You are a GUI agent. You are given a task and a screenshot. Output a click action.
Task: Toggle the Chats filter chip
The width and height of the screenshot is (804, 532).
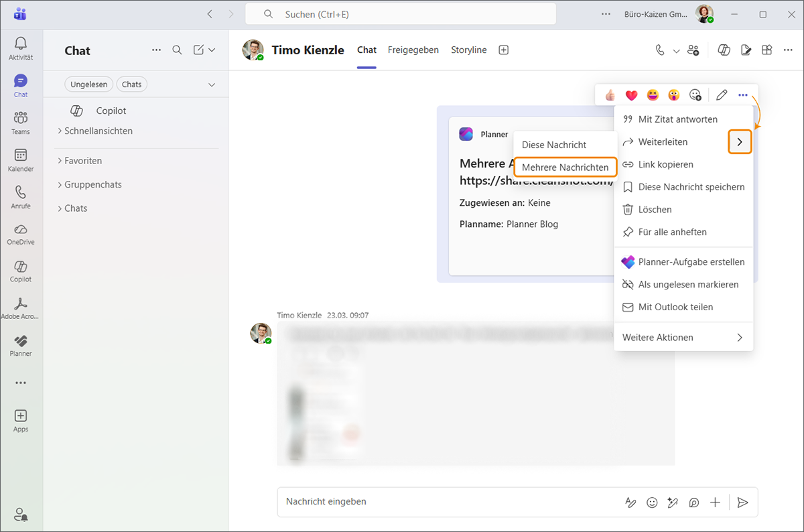pos(132,84)
